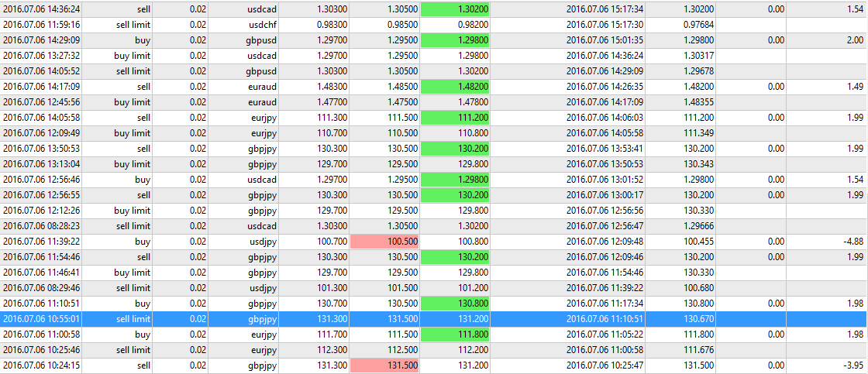
Task: Click the close time 2016.07.06 15:17:34
Action: click(x=603, y=9)
